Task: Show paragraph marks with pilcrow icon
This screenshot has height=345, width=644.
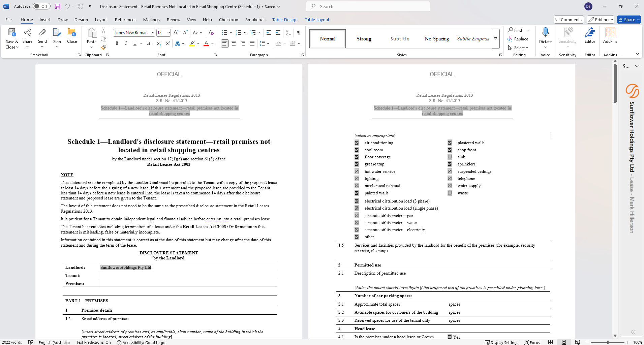Action: (299, 33)
